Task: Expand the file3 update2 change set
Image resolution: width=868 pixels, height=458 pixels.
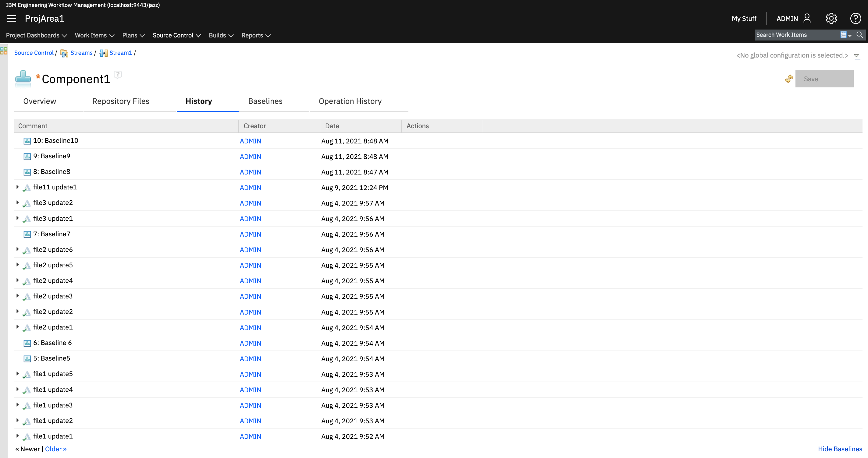Action: pyautogui.click(x=17, y=203)
